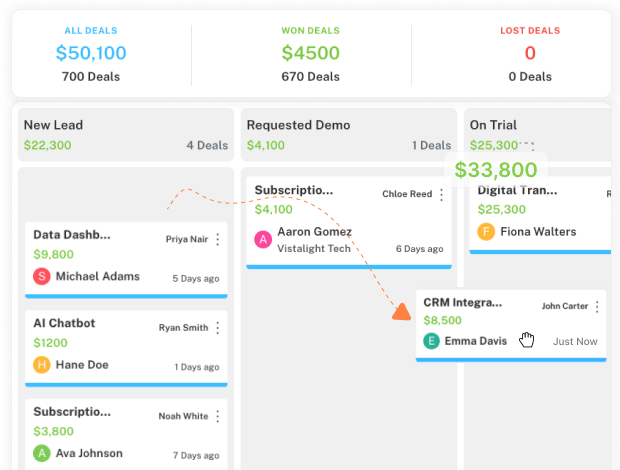Click Hane Doe's orange avatar icon
The height and width of the screenshot is (470, 620).
click(42, 365)
